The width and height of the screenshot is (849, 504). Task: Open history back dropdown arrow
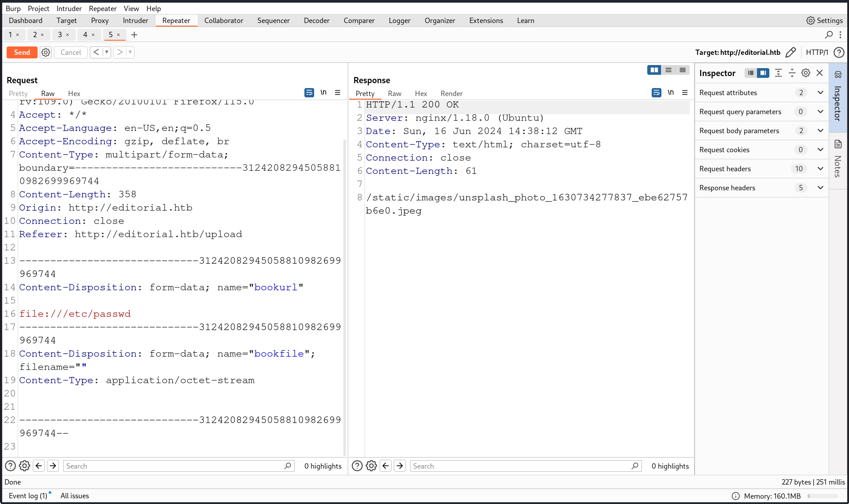(107, 52)
